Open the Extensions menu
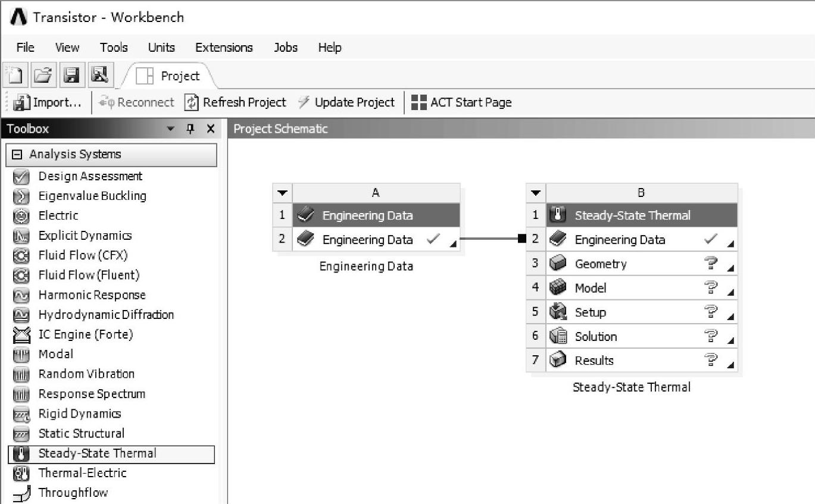815x504 pixels. coord(224,48)
